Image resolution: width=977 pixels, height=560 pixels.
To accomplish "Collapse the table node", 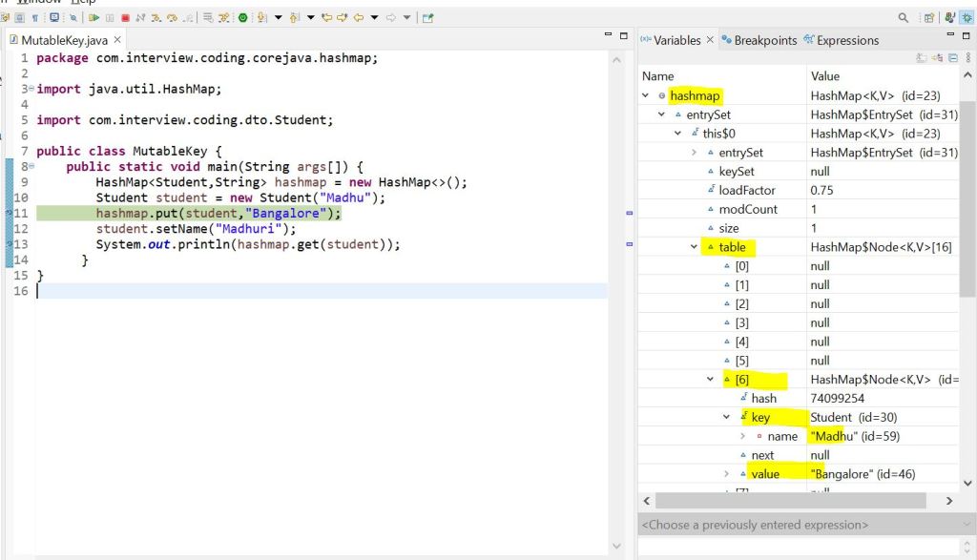I will pyautogui.click(x=695, y=247).
